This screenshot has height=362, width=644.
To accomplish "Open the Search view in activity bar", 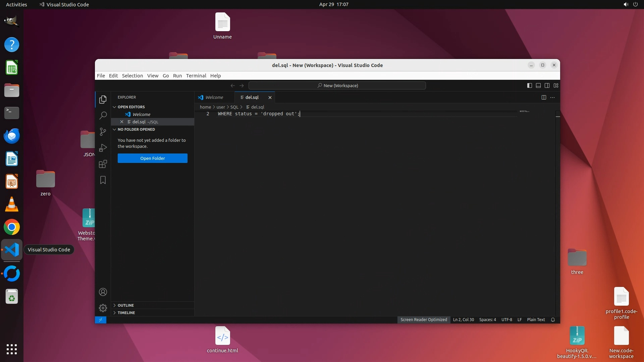I will click(x=103, y=116).
